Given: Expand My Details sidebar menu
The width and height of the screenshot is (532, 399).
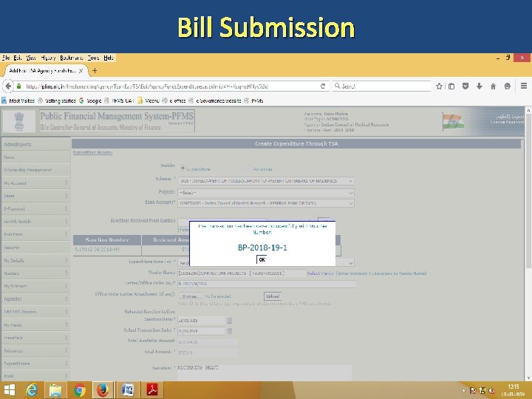Looking at the screenshot, I should [x=35, y=260].
